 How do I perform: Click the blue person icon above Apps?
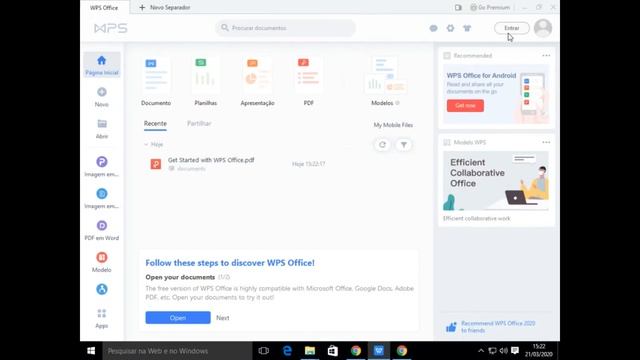point(102,289)
